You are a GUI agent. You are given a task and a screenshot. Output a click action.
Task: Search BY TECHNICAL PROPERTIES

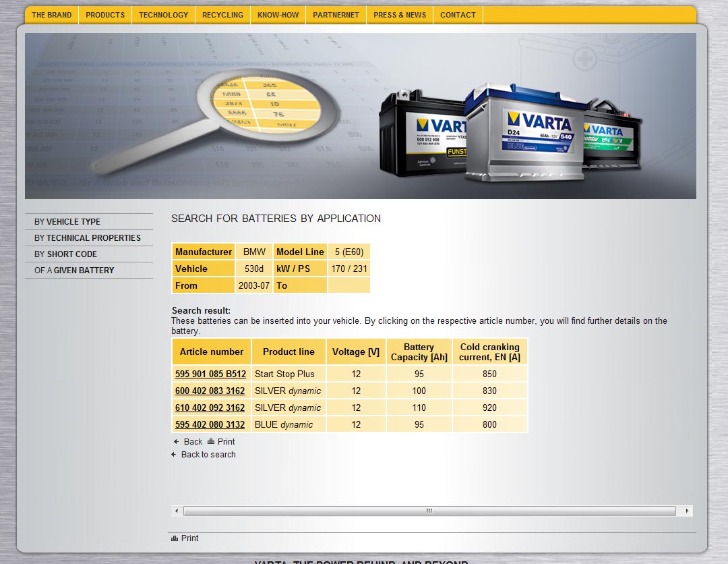pyautogui.click(x=89, y=238)
